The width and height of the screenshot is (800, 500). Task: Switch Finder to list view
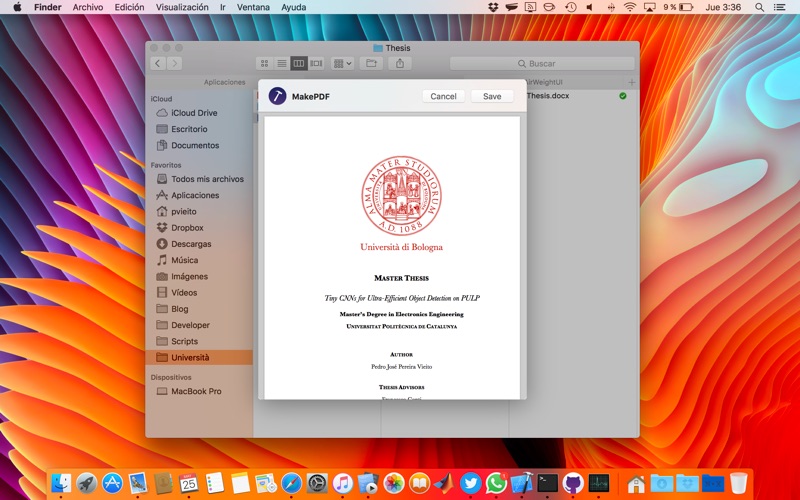pos(282,63)
